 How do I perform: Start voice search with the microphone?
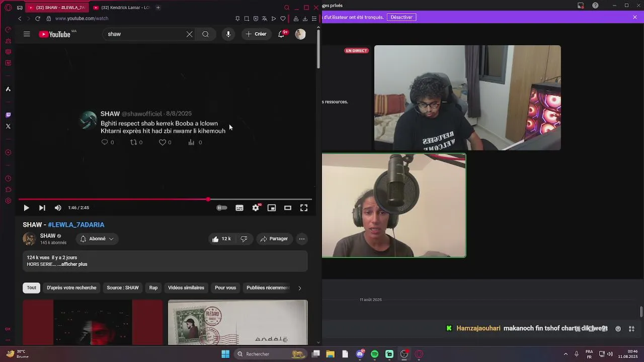coord(228,34)
